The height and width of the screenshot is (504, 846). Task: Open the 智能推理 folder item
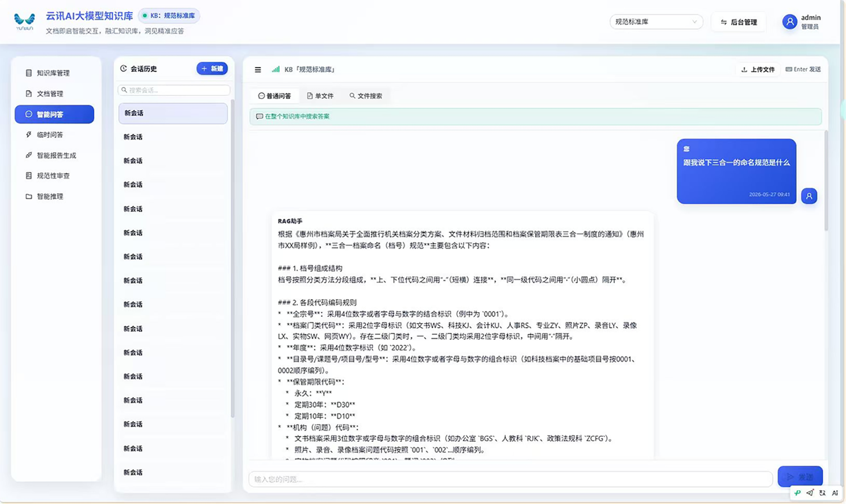click(x=54, y=196)
